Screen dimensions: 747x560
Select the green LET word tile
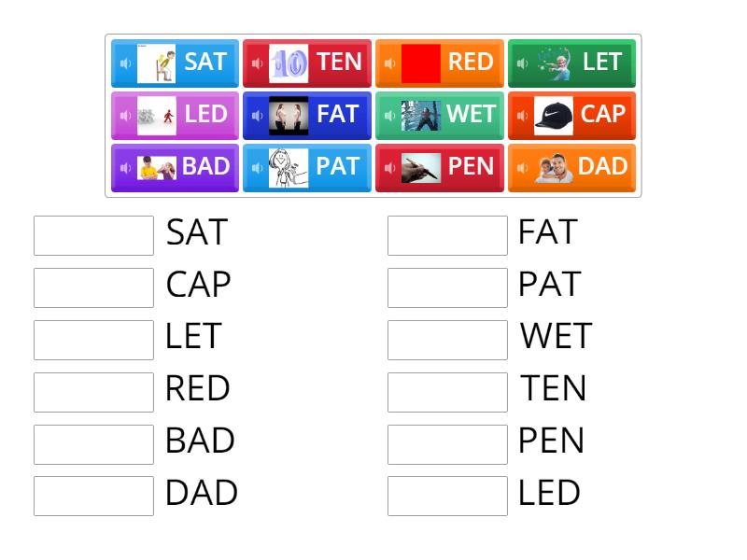(571, 63)
